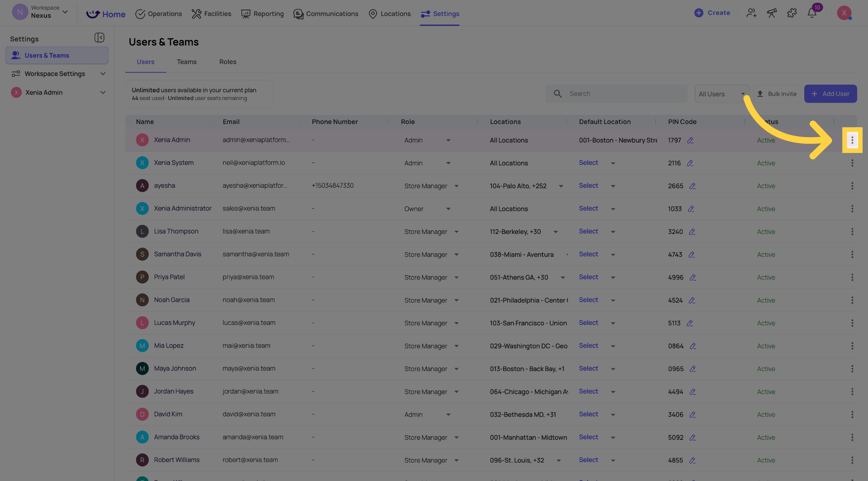Image resolution: width=868 pixels, height=481 pixels.
Task: Click the user Search field
Action: [x=617, y=94]
